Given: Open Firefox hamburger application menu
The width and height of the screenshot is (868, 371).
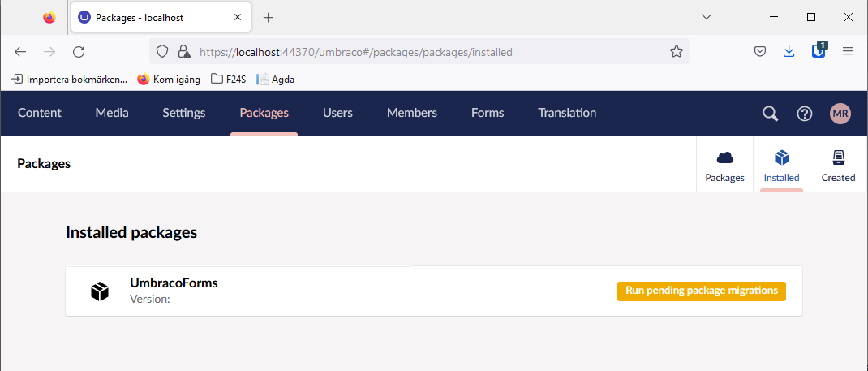Looking at the screenshot, I should tap(848, 51).
